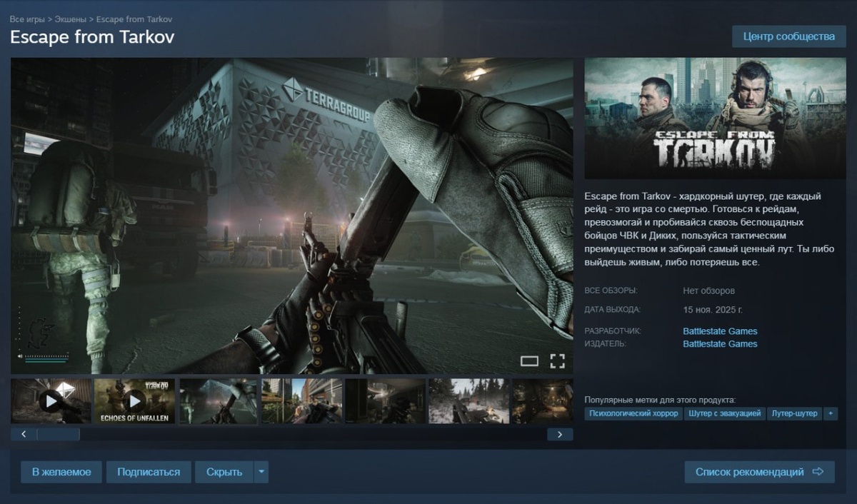Open the game header capsule image
This screenshot has width=857, height=504.
click(715, 118)
